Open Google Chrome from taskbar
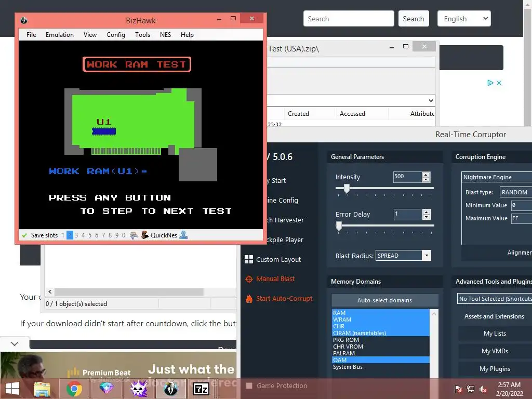The height and width of the screenshot is (399, 532). (74, 389)
